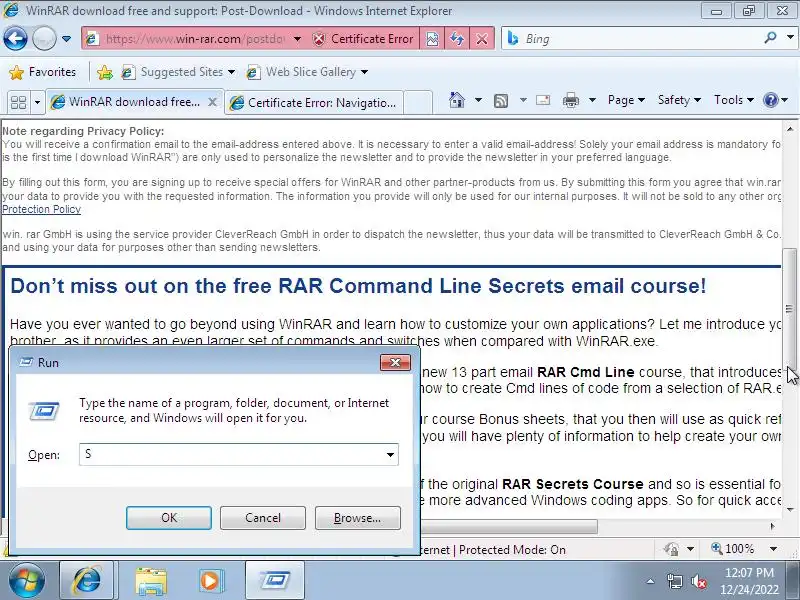Print the page with printer icon
This screenshot has width=800, height=600.
tap(571, 101)
